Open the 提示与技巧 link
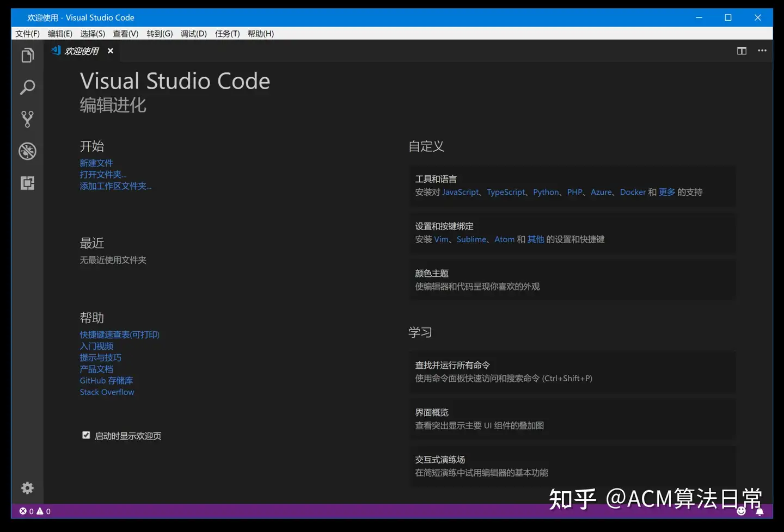784x532 pixels. 101,357
